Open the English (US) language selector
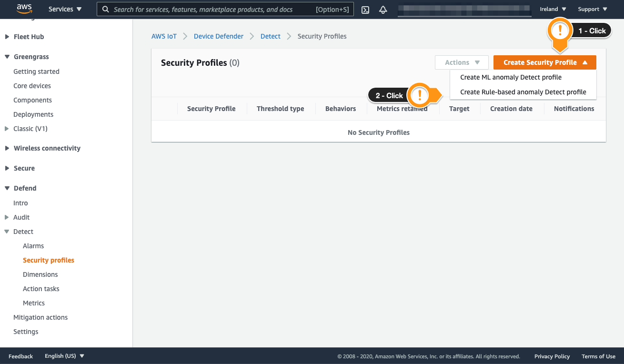 [64, 356]
